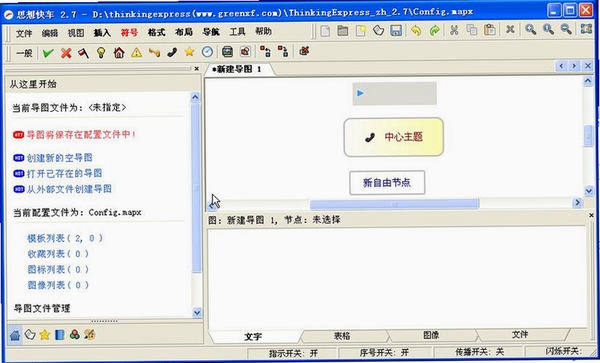Toggle 闪烁开关 in the status bar

pos(564,351)
